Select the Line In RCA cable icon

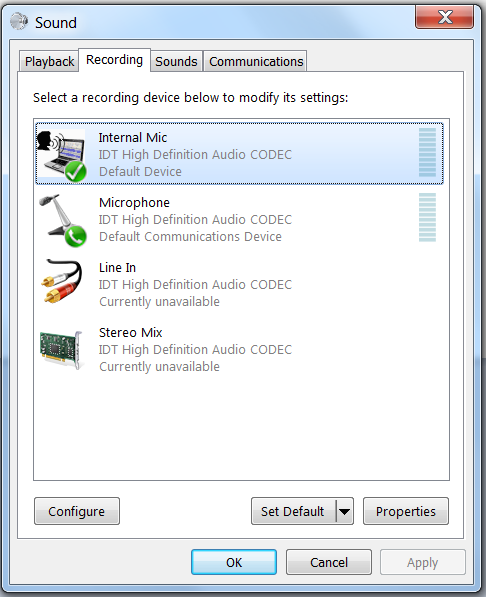(61, 281)
